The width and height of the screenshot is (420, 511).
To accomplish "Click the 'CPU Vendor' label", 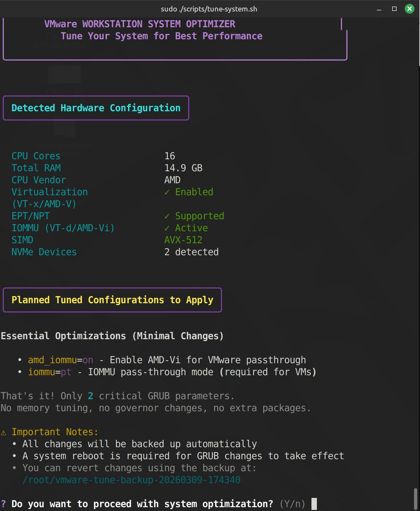I will [39, 180].
